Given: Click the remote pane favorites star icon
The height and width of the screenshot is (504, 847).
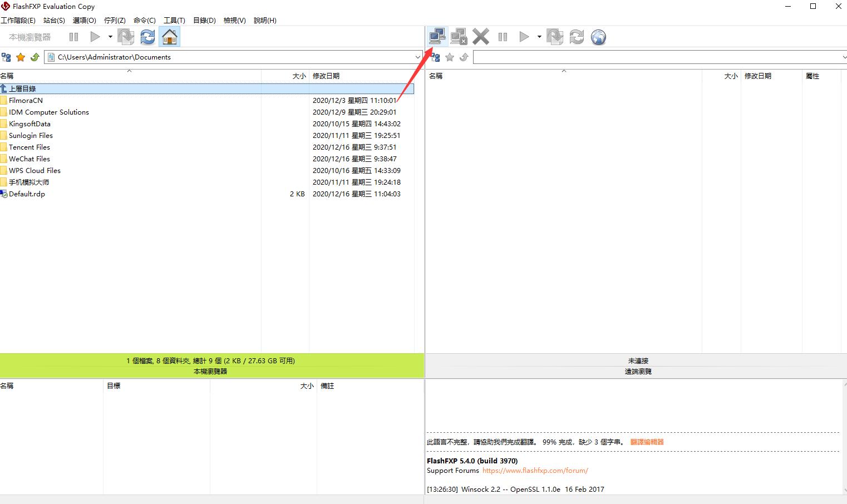Looking at the screenshot, I should [x=450, y=57].
